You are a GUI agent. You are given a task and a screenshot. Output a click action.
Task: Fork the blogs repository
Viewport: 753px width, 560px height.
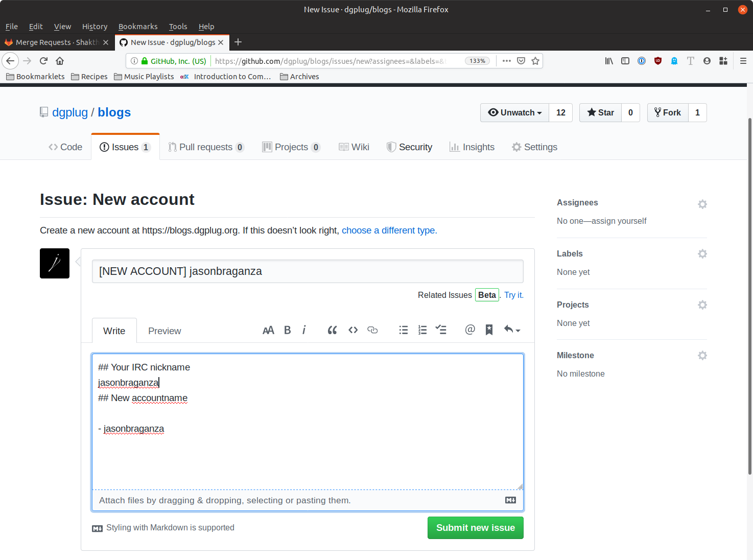(x=668, y=112)
